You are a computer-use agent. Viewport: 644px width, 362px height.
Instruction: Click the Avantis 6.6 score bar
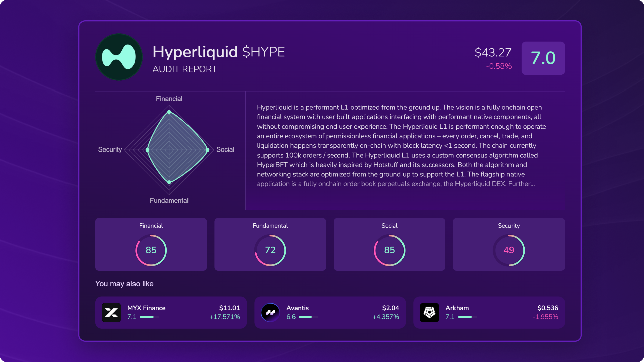[308, 317]
